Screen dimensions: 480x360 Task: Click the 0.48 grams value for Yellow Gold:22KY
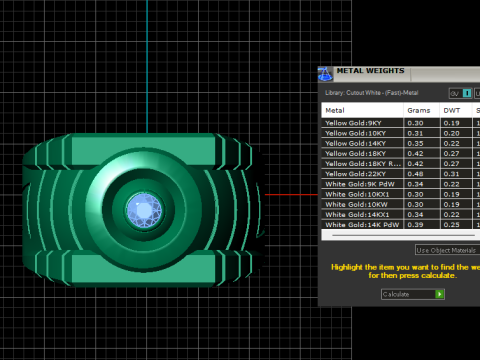[x=415, y=174]
